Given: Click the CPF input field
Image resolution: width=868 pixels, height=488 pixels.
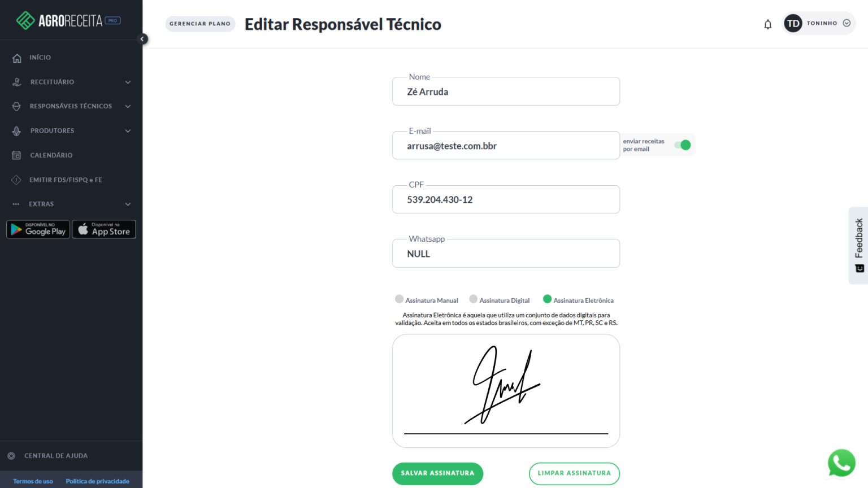Looking at the screenshot, I should 506,200.
